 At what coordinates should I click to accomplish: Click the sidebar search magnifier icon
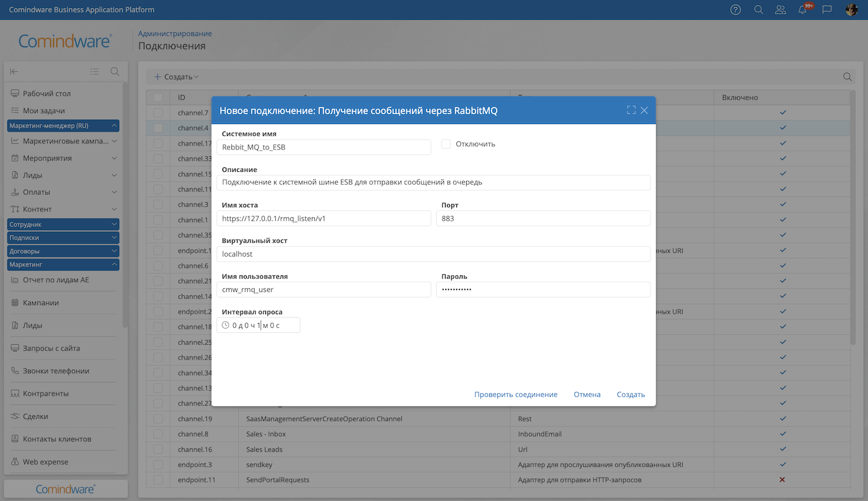tap(115, 71)
